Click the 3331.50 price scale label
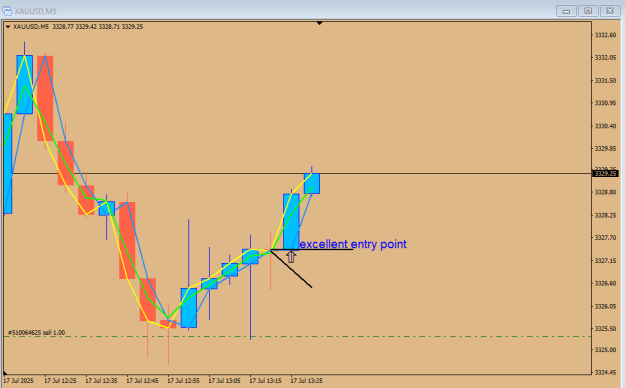The height and width of the screenshot is (388, 625). [x=605, y=81]
